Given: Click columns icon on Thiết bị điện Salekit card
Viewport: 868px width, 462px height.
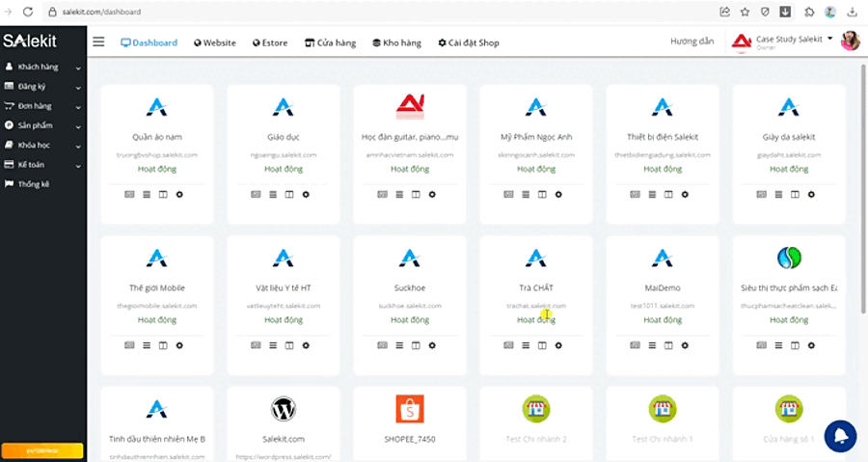Looking at the screenshot, I should [668, 194].
